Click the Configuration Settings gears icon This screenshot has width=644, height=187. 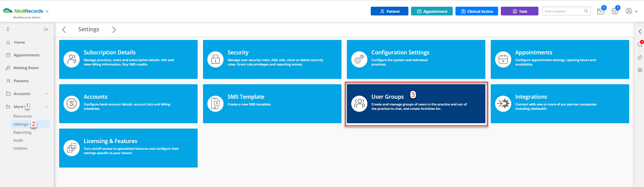click(359, 59)
